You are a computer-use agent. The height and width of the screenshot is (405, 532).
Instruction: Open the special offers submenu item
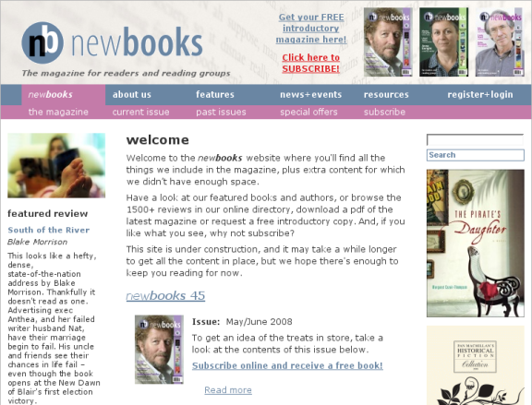(x=308, y=112)
